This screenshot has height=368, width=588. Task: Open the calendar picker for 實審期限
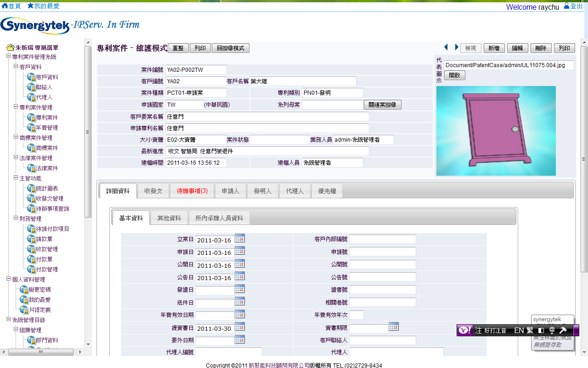[394, 327]
